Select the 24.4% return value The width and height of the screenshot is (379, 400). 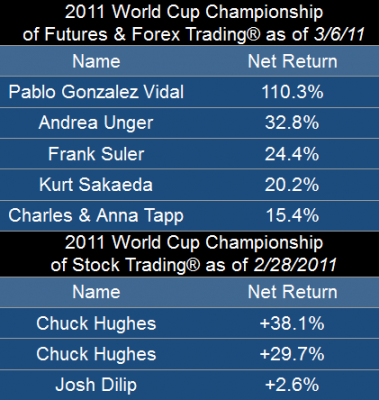coord(292,154)
